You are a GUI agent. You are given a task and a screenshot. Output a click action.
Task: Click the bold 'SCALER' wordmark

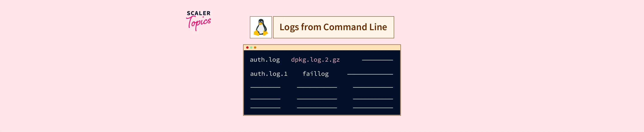(199, 13)
